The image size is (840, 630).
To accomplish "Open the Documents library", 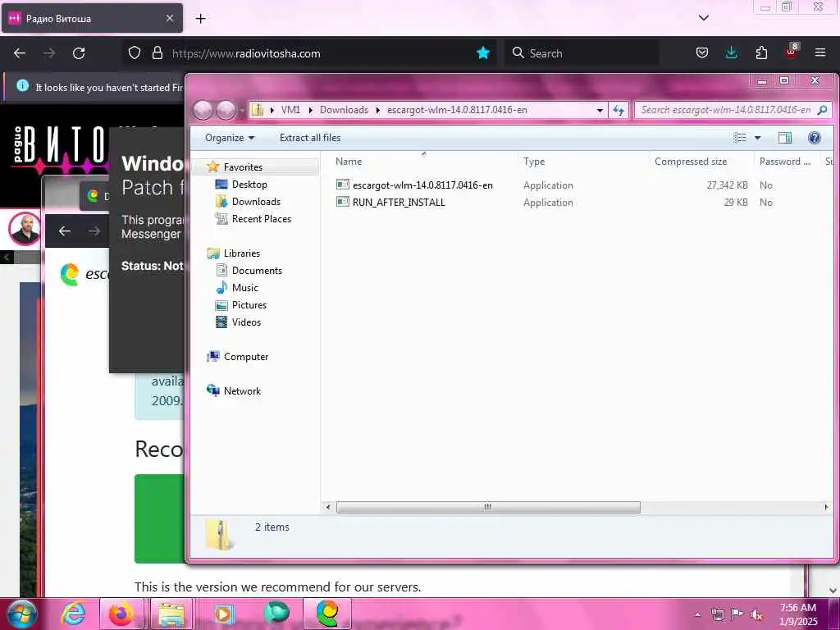I will (x=257, y=271).
